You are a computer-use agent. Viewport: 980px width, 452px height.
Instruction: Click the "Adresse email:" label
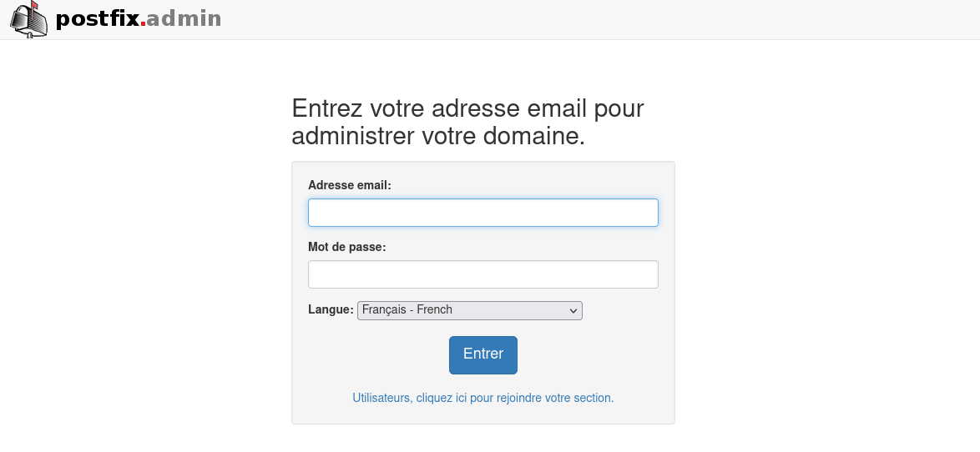pos(349,185)
